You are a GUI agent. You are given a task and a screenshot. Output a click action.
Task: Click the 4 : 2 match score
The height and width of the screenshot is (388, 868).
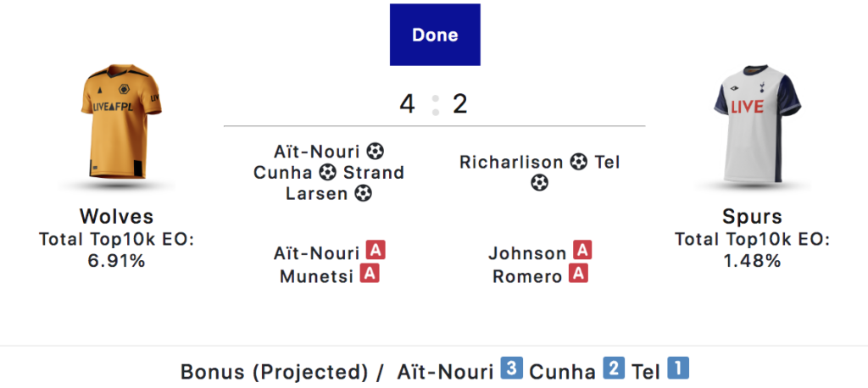434,104
